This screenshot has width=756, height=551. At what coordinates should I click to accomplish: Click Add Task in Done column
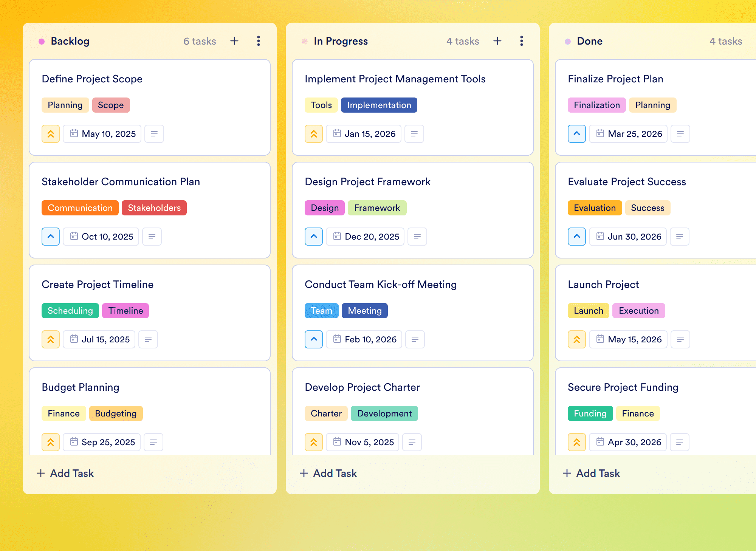pyautogui.click(x=591, y=473)
